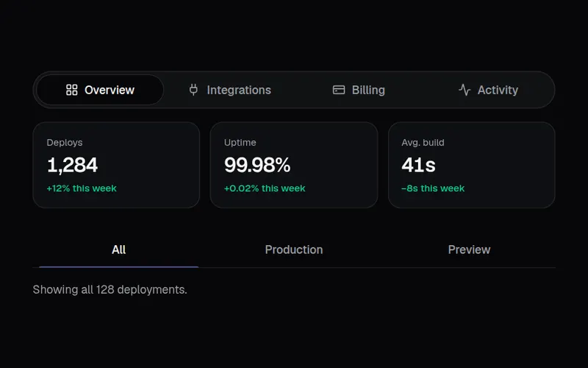The image size is (588, 368).
Task: Click the 99.98% uptime value
Action: 257,165
